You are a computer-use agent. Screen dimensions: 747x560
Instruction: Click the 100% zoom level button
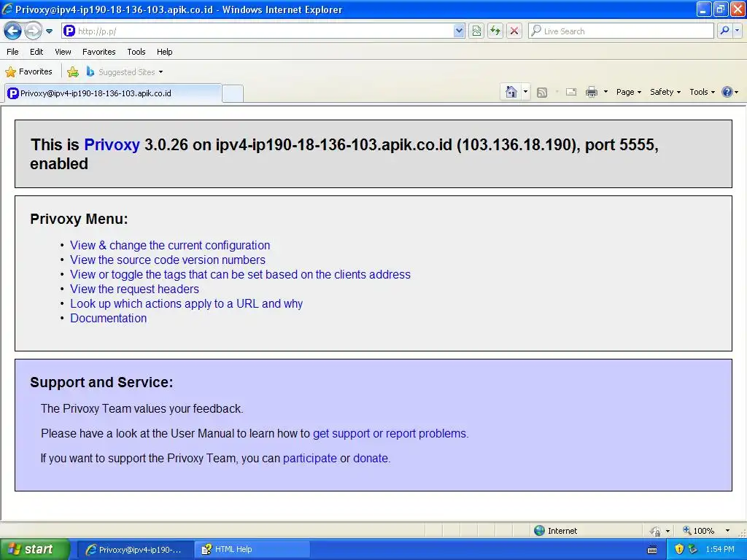pyautogui.click(x=698, y=531)
